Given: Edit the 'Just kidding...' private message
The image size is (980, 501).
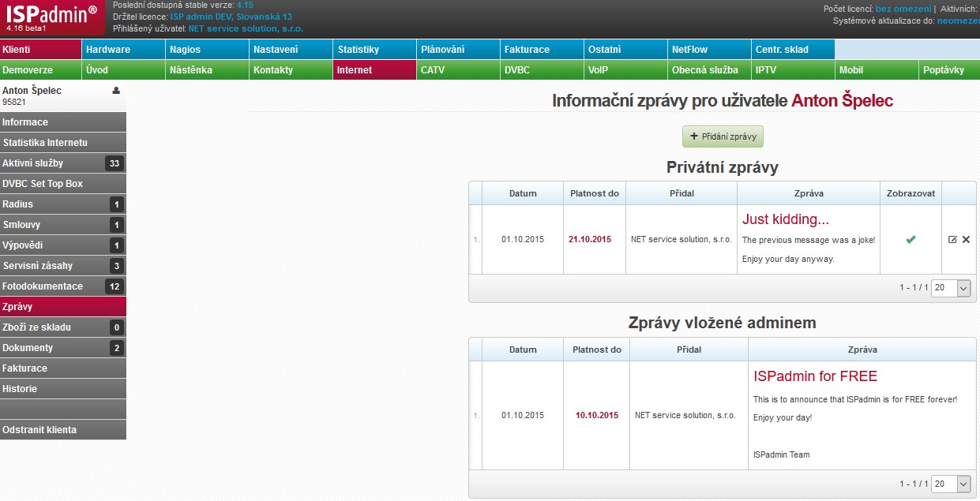Looking at the screenshot, I should click(952, 239).
